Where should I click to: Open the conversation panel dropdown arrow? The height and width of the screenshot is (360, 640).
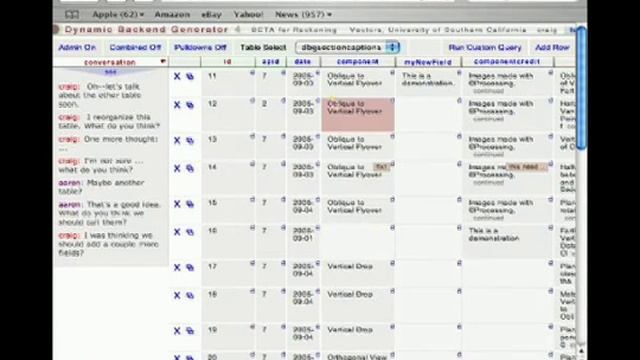pos(163,62)
